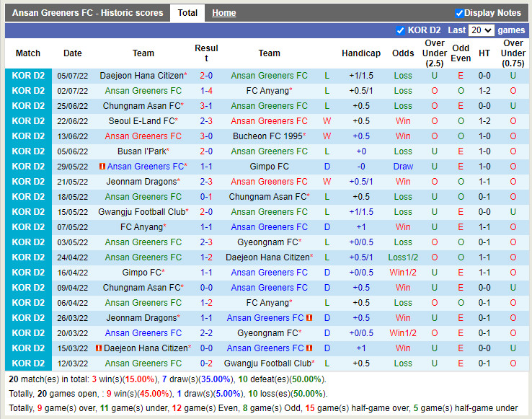Toggle the Display Notes checkbox
The width and height of the screenshot is (532, 419).
[459, 13]
